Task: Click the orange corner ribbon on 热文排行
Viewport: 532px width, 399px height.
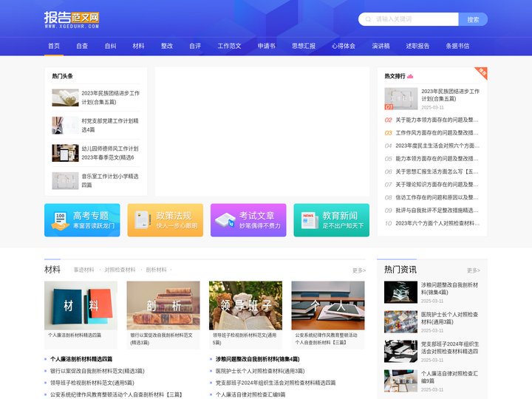Action: [x=482, y=72]
